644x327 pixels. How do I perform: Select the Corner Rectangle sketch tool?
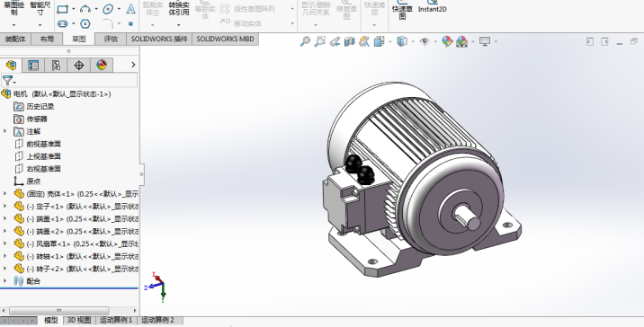pos(62,9)
